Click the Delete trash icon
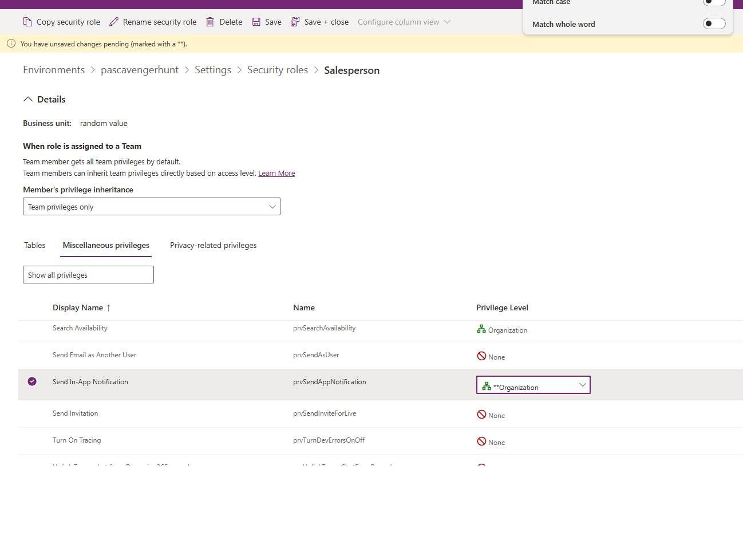This screenshot has height=560, width=743. 211,21
